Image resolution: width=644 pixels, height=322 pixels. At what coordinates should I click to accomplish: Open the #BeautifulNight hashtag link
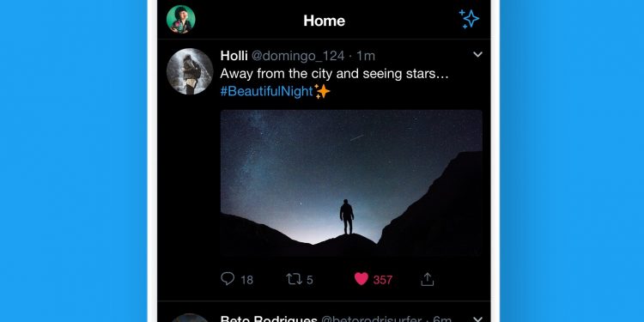pyautogui.click(x=266, y=91)
